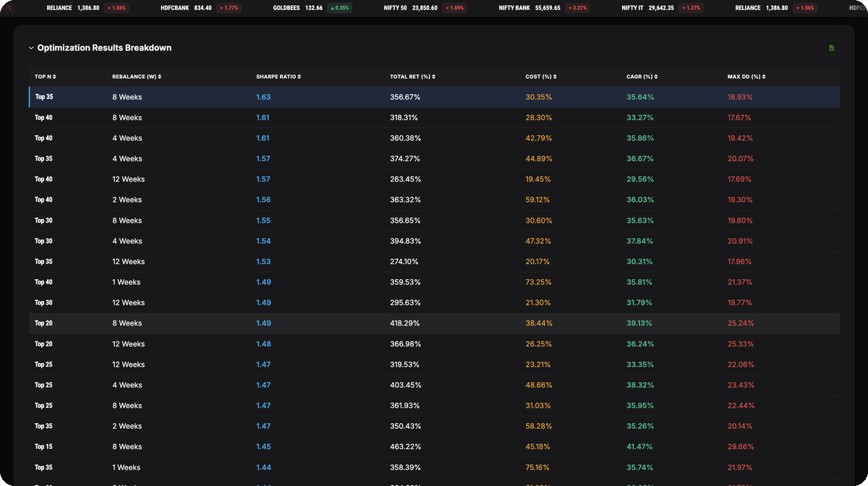The height and width of the screenshot is (486, 868).
Task: Select CAGR value 37.84%
Action: [639, 241]
